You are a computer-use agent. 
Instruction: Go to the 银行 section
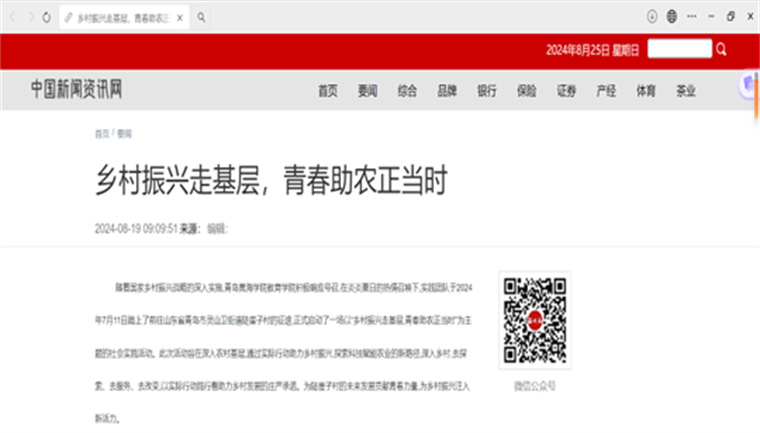point(487,91)
